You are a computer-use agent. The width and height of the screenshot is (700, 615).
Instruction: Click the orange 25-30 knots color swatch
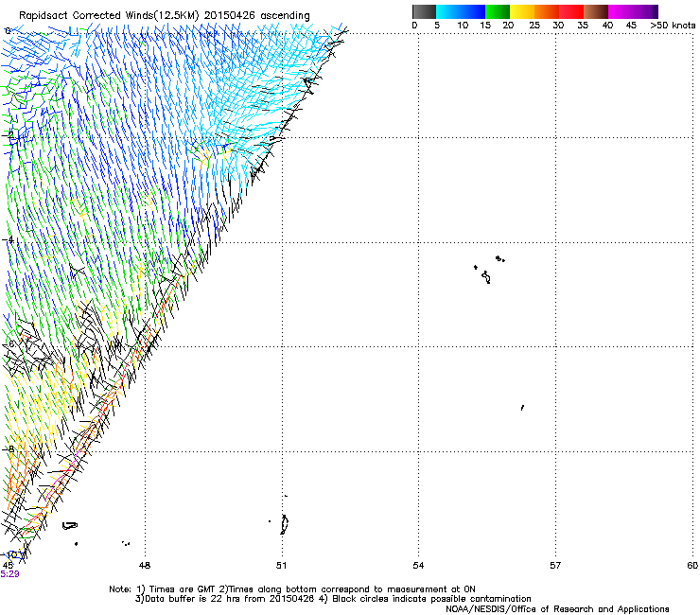547,11
